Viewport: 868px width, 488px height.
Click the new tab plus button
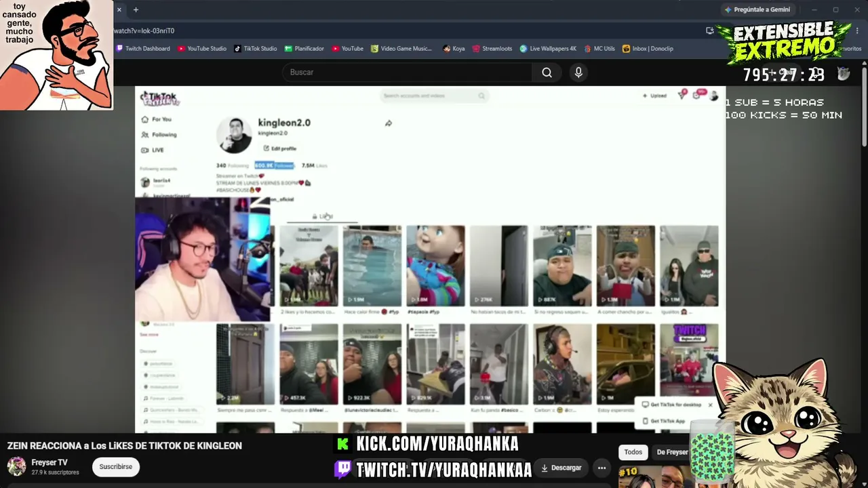(x=136, y=9)
